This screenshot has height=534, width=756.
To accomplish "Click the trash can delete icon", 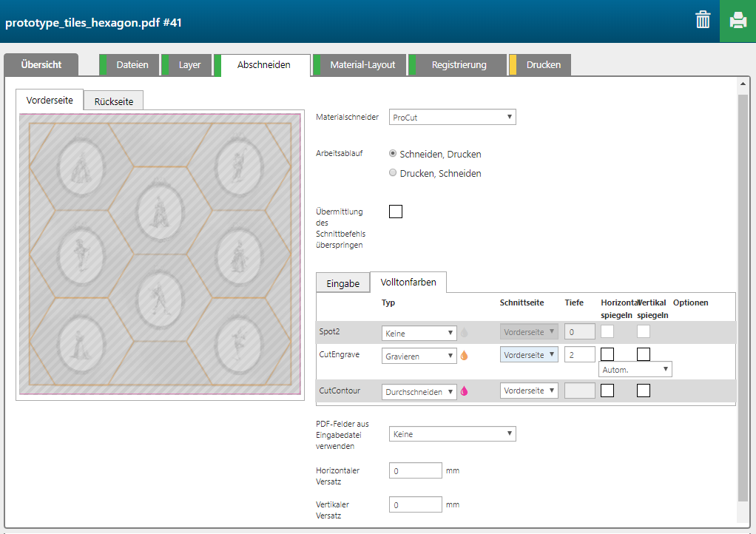I will pyautogui.click(x=702, y=21).
